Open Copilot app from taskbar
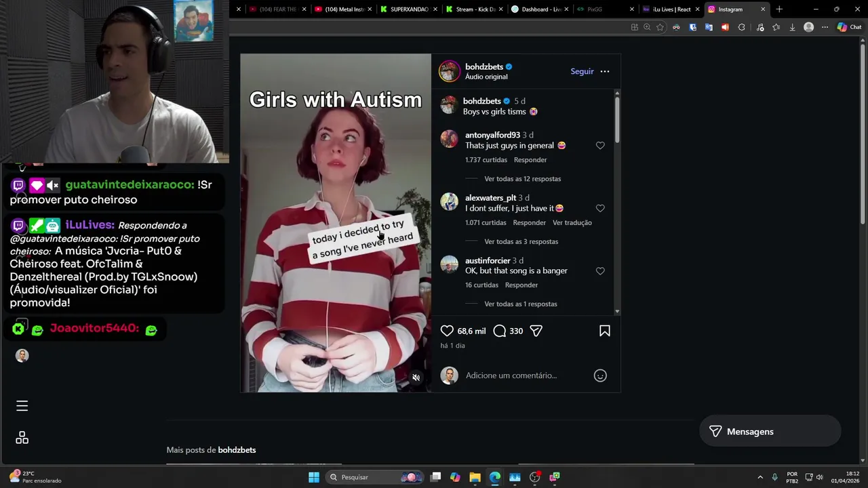This screenshot has height=488, width=868. pos(455,477)
